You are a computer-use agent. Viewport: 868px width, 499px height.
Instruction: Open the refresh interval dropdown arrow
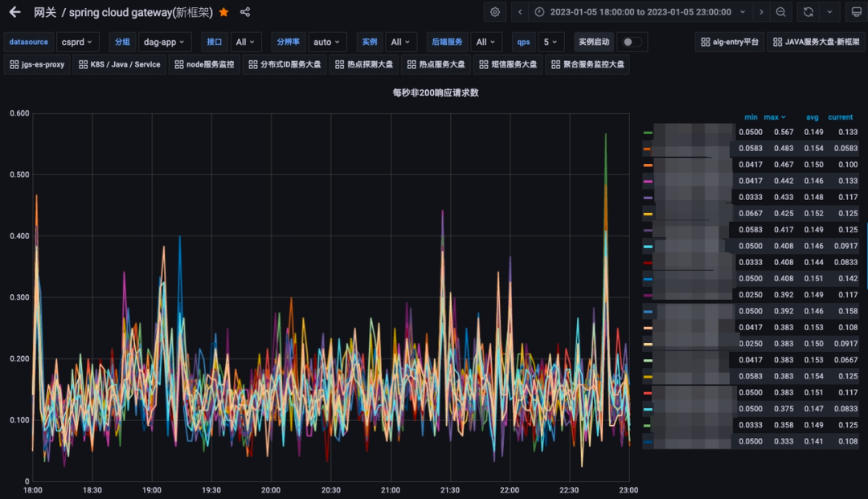point(829,12)
